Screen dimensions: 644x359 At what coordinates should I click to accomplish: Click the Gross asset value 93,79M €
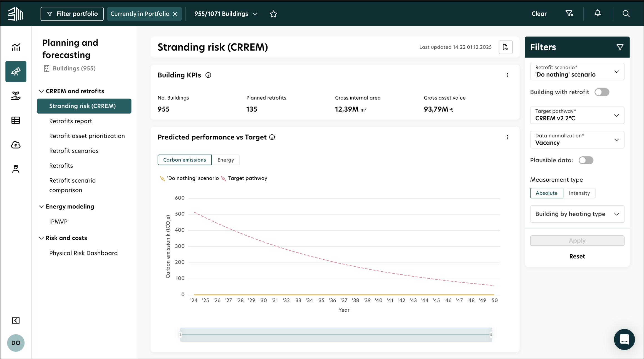439,109
